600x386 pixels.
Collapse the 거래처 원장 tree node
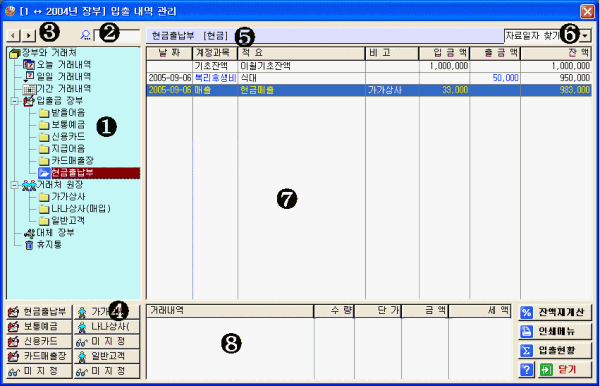pos(15,185)
